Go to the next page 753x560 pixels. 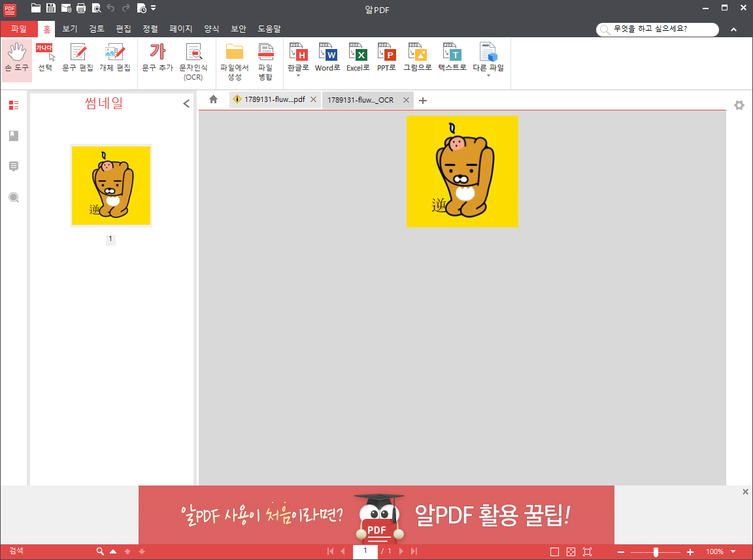tap(401, 552)
